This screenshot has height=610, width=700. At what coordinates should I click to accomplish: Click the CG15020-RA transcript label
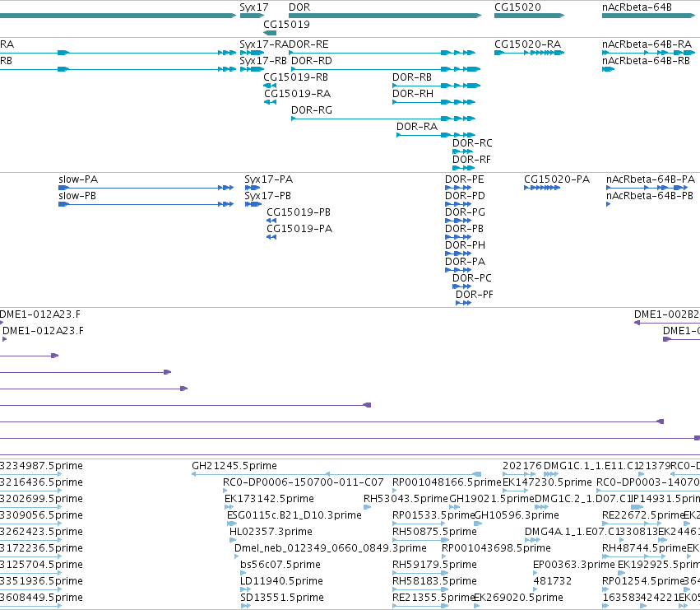pyautogui.click(x=528, y=44)
